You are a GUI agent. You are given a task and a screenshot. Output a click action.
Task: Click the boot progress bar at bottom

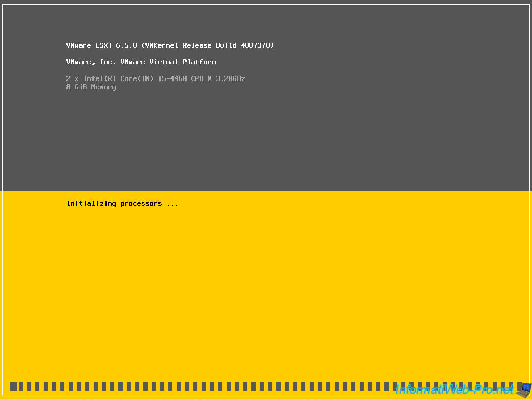click(266, 387)
